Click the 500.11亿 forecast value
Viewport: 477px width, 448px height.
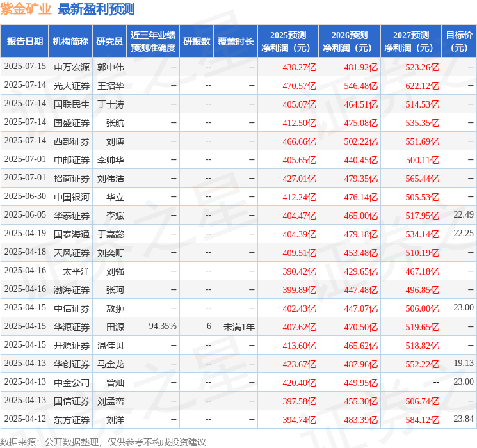coord(423,160)
